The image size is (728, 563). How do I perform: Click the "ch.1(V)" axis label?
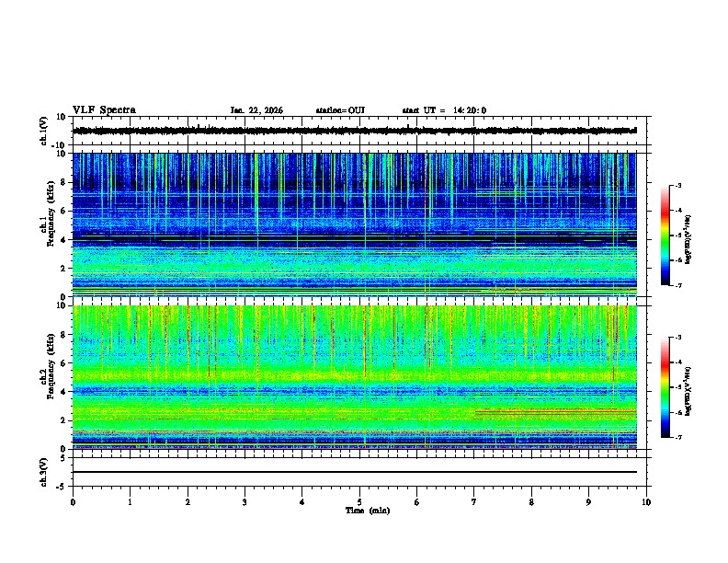pos(44,131)
